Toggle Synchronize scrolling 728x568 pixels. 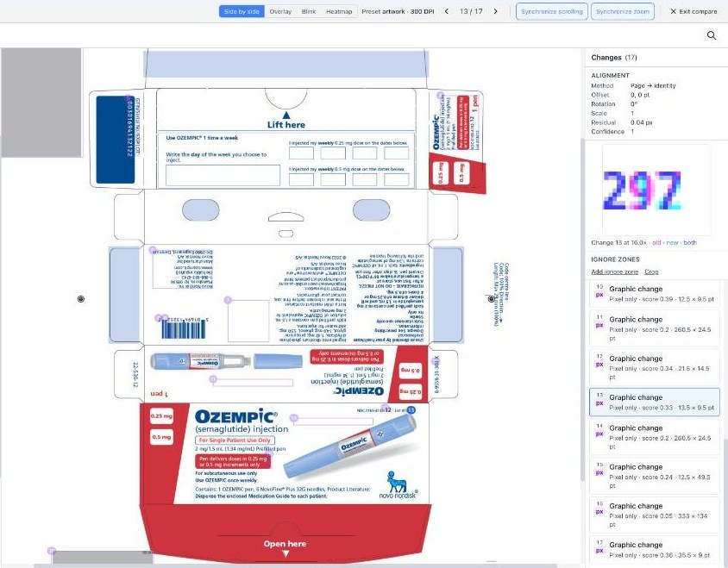point(551,11)
